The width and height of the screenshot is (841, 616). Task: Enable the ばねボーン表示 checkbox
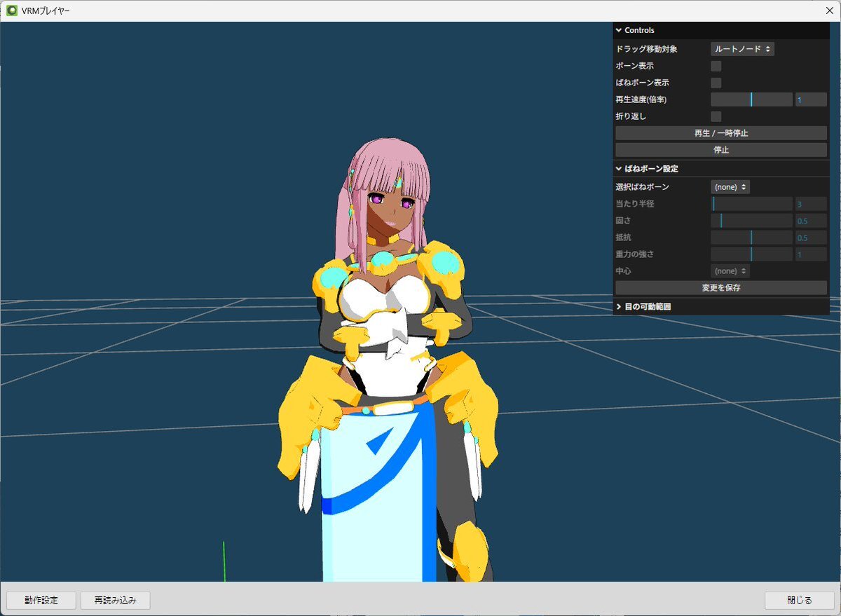(x=716, y=83)
